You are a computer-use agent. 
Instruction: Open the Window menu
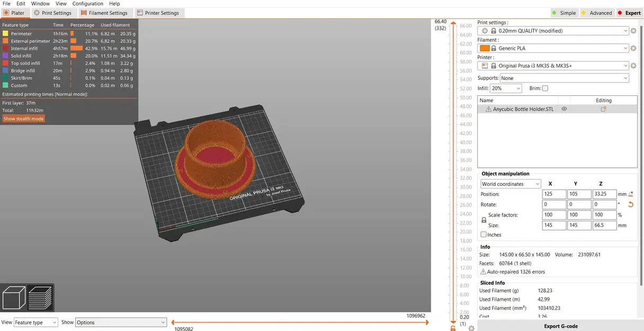point(40,4)
